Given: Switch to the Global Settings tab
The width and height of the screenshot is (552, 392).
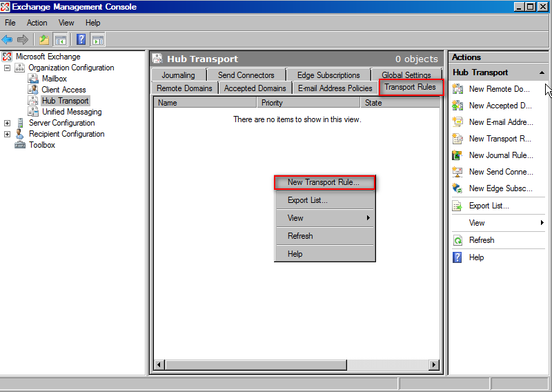Looking at the screenshot, I should point(406,75).
